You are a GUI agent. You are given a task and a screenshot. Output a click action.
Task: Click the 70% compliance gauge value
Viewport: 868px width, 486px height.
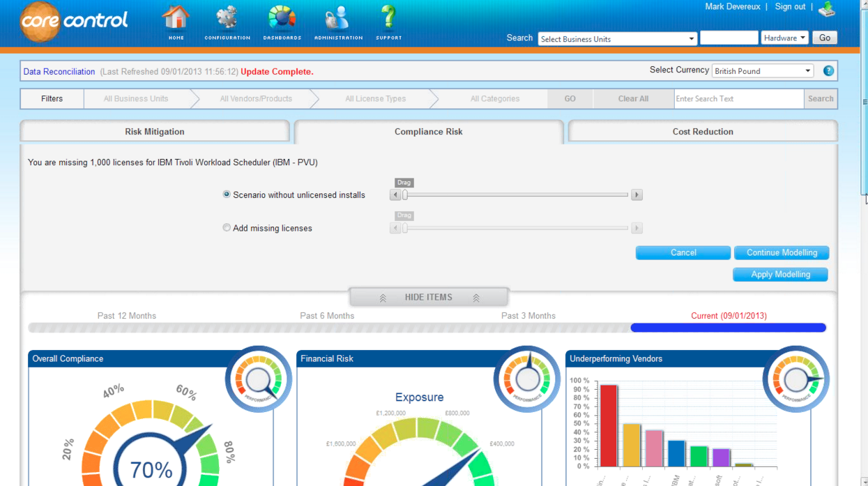point(151,470)
